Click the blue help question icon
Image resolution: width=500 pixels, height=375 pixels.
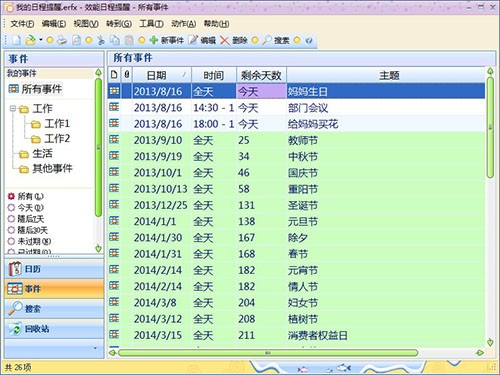[x=309, y=41]
